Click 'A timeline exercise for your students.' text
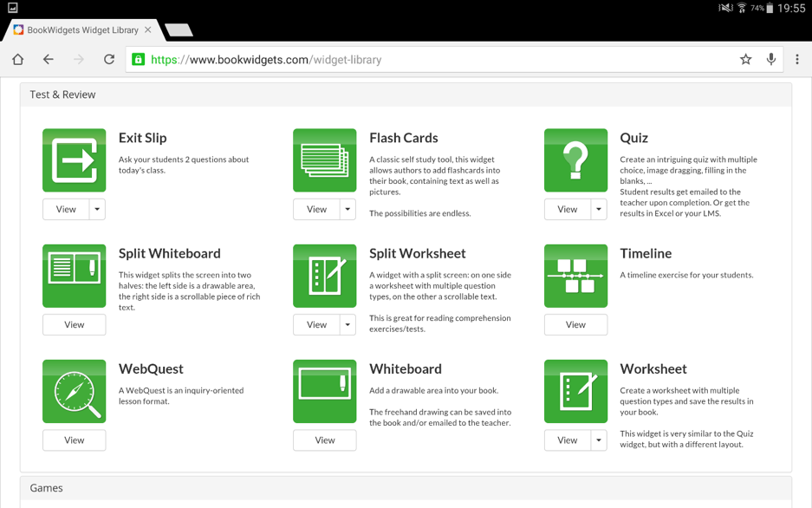The width and height of the screenshot is (812, 508). pyautogui.click(x=686, y=275)
